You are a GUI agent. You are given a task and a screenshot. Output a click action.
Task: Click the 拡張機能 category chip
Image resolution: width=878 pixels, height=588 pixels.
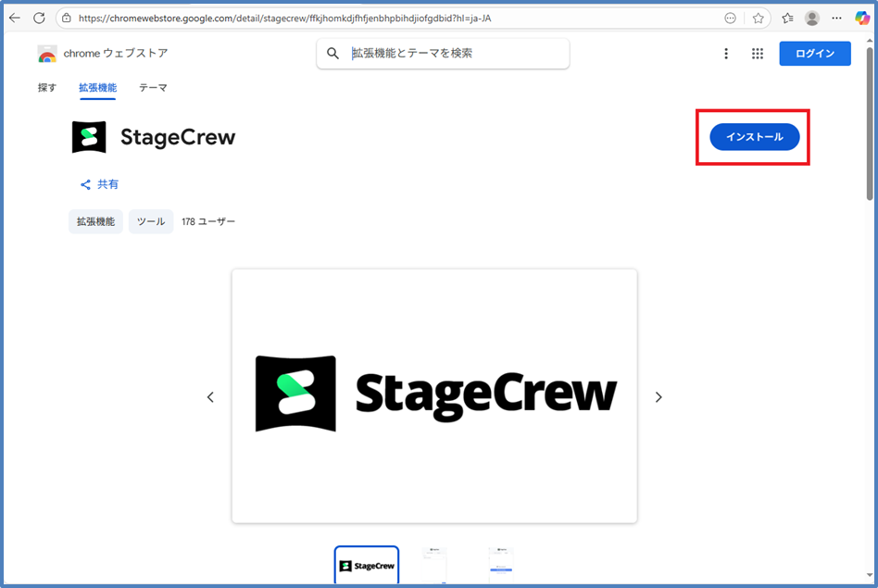point(95,221)
